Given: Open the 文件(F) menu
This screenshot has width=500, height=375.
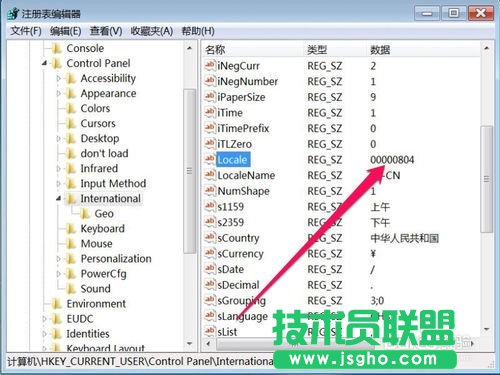Looking at the screenshot, I should [x=26, y=31].
